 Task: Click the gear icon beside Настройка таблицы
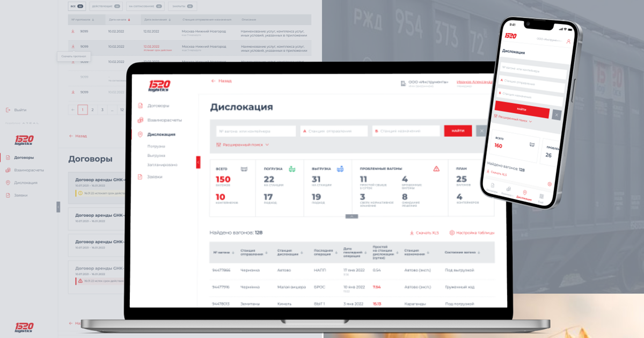point(452,233)
